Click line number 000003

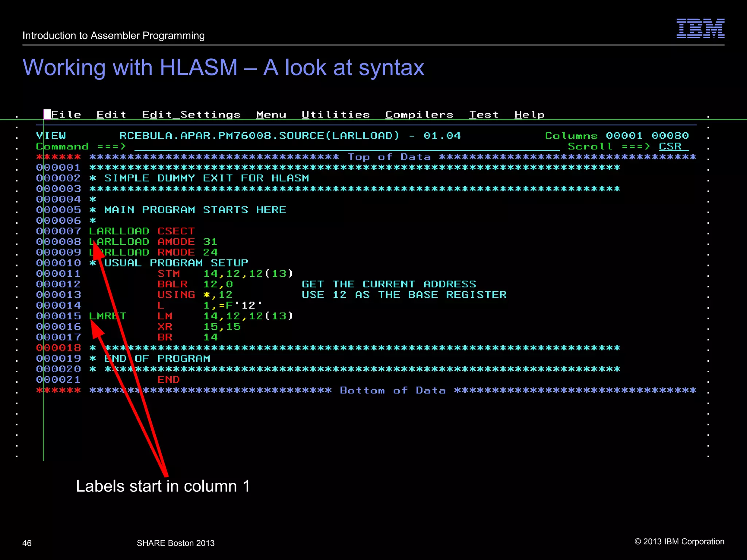point(58,189)
